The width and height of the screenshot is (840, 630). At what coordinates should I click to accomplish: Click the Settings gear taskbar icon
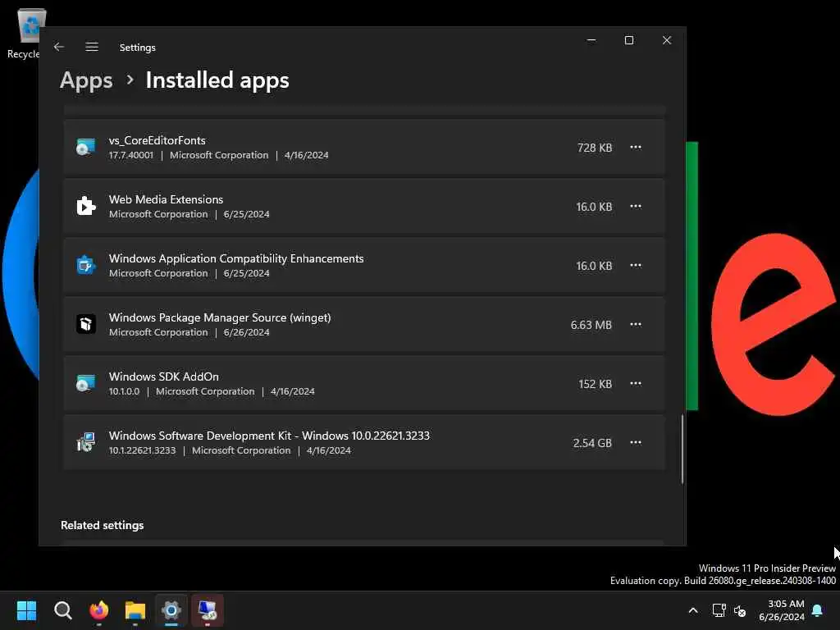171,610
